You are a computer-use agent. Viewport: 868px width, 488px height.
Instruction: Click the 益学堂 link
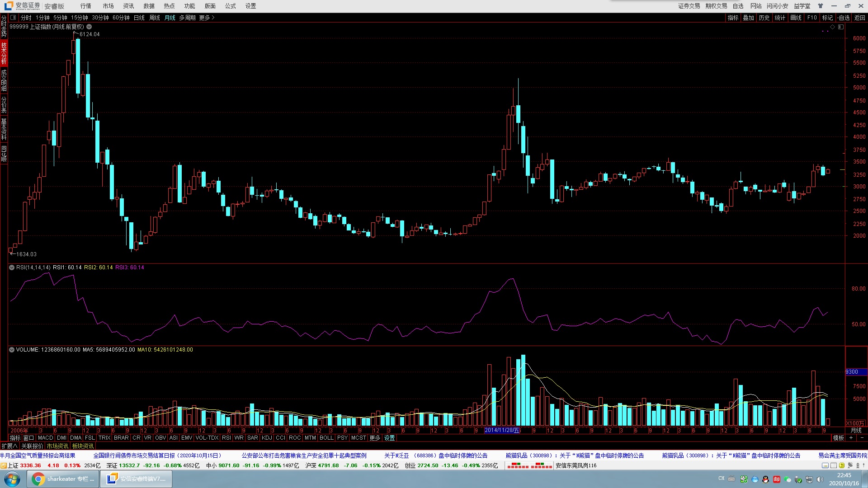click(x=802, y=6)
